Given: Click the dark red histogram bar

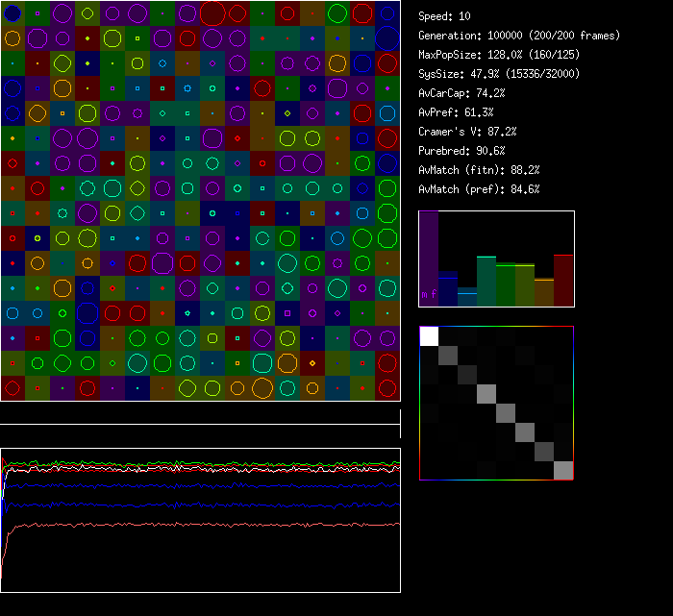Looking at the screenshot, I should [563, 280].
